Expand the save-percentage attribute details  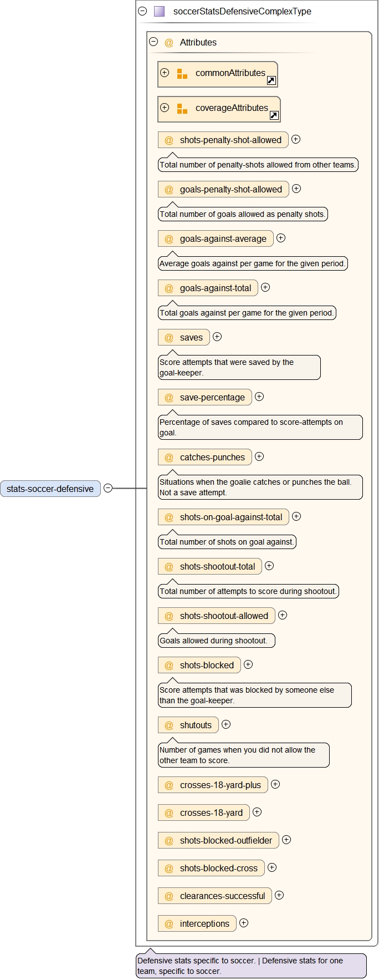point(259,397)
